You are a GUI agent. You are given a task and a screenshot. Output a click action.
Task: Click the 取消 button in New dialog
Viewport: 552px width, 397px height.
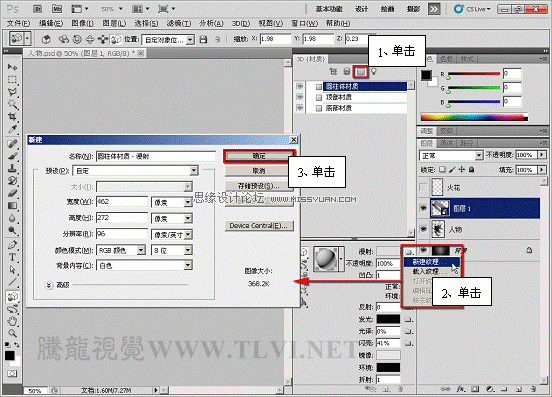[259, 171]
